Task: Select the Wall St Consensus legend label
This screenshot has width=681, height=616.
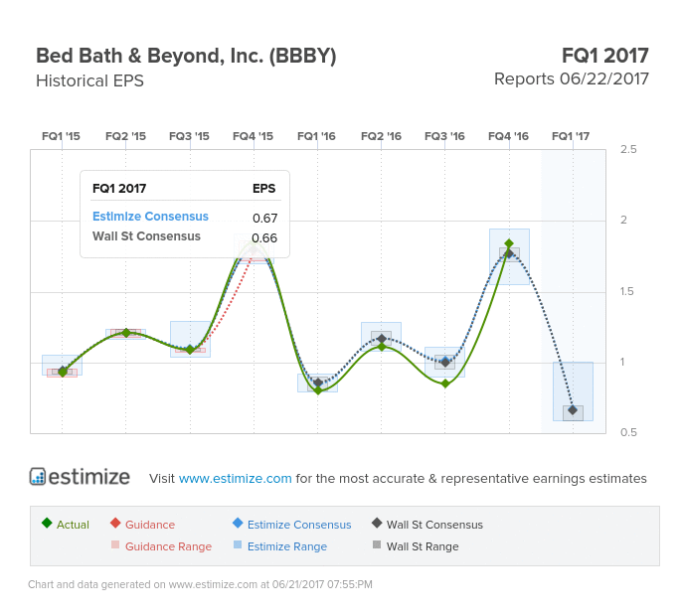Action: pyautogui.click(x=434, y=525)
